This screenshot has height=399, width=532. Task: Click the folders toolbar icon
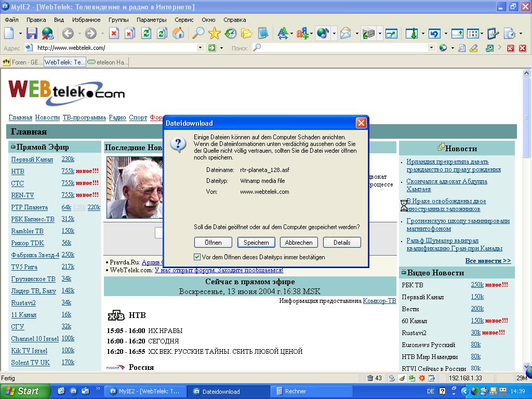[247, 33]
